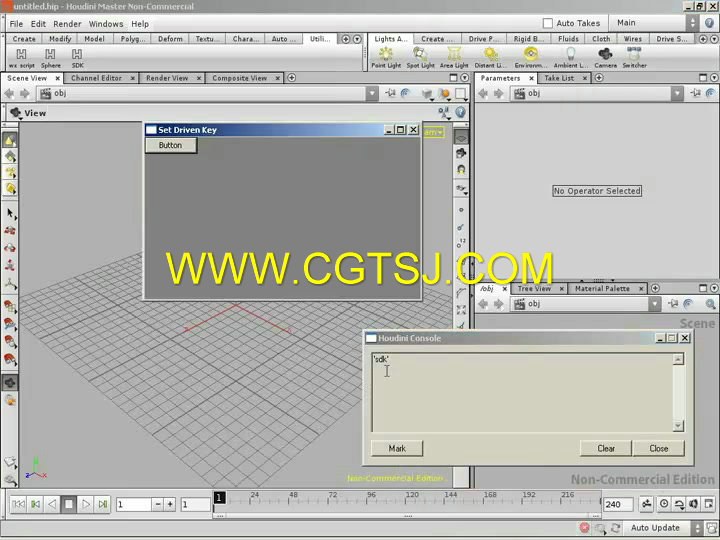
Task: Switch to the Take List tab
Action: (x=559, y=78)
